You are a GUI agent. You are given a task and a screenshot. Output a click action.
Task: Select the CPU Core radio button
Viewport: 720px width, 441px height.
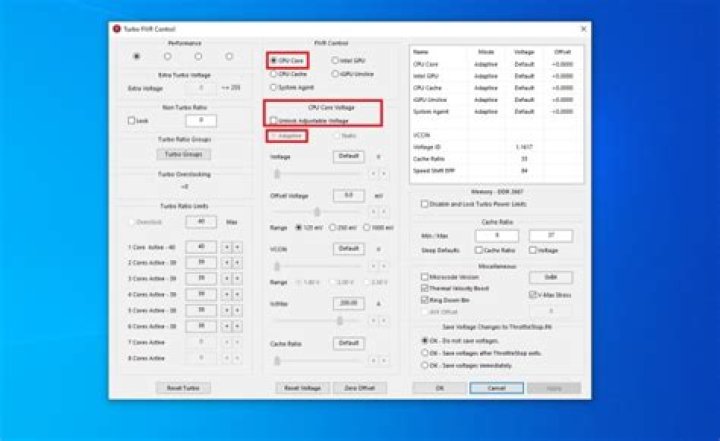(273, 60)
